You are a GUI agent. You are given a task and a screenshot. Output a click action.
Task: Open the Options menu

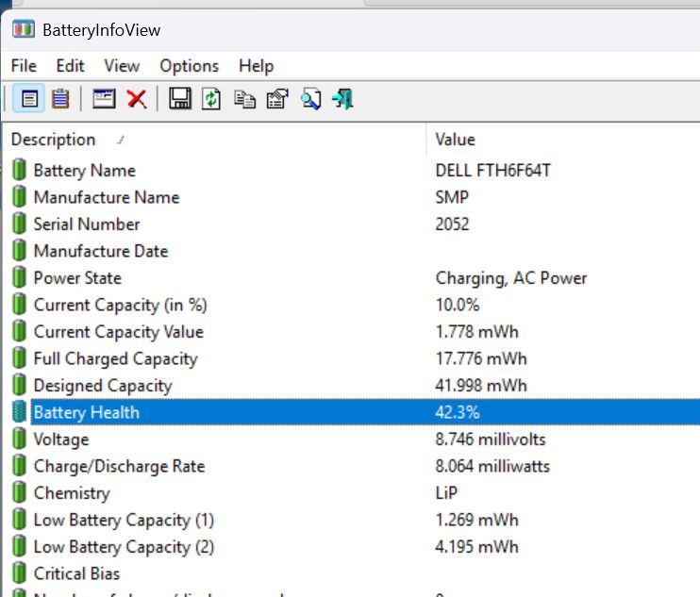189,66
